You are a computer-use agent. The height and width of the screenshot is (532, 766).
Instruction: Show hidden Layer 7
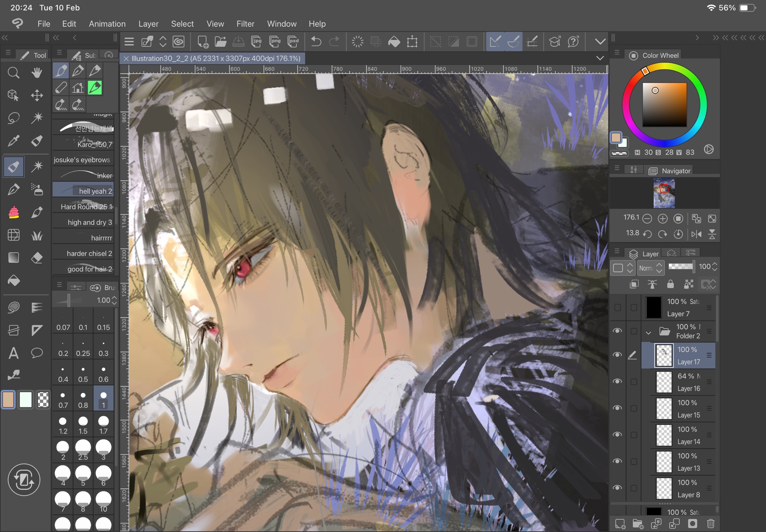[617, 308]
